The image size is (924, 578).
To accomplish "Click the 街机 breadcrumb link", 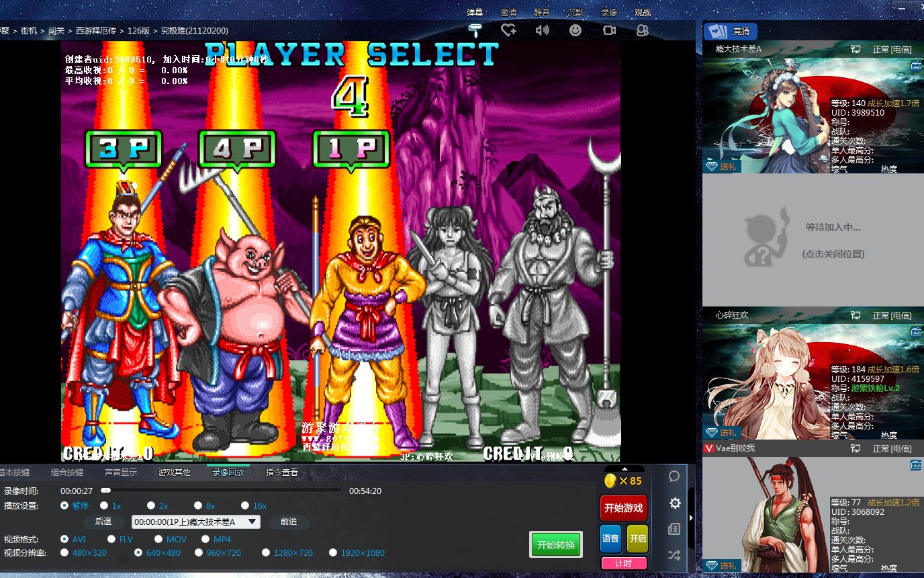I will click(x=29, y=30).
